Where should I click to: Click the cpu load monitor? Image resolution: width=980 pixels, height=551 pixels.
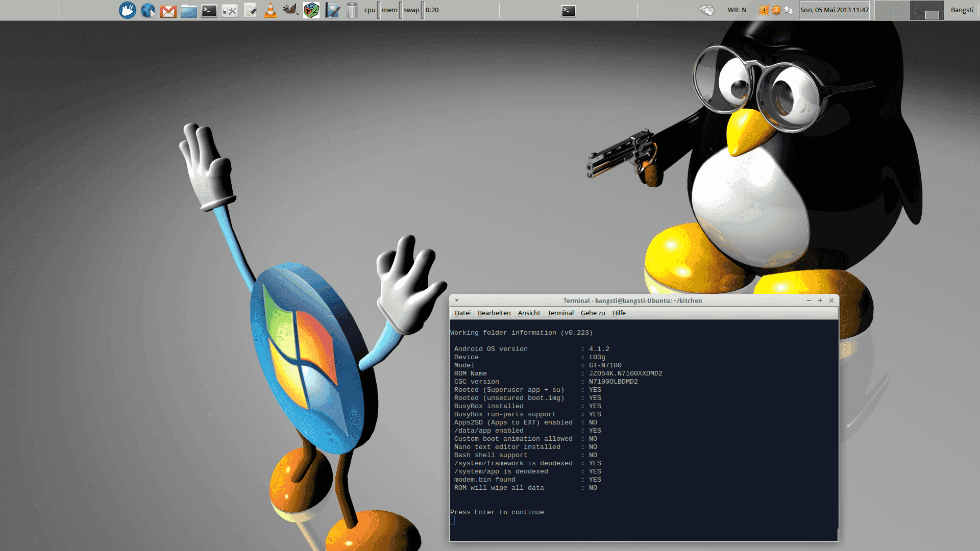pos(372,10)
